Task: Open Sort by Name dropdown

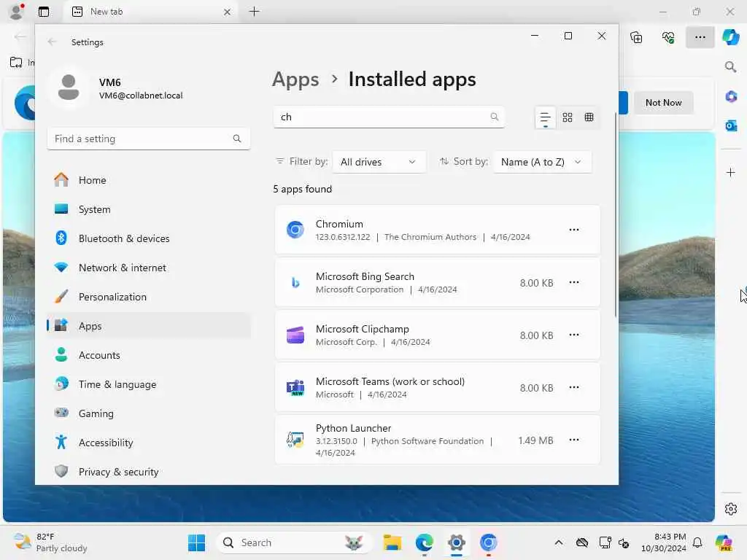Action: click(x=542, y=162)
